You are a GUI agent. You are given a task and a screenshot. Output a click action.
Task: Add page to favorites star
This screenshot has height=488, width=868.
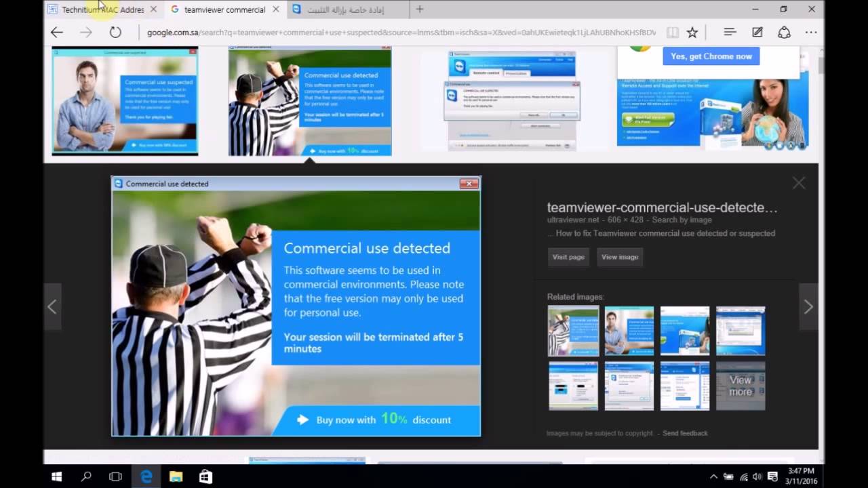coord(692,32)
